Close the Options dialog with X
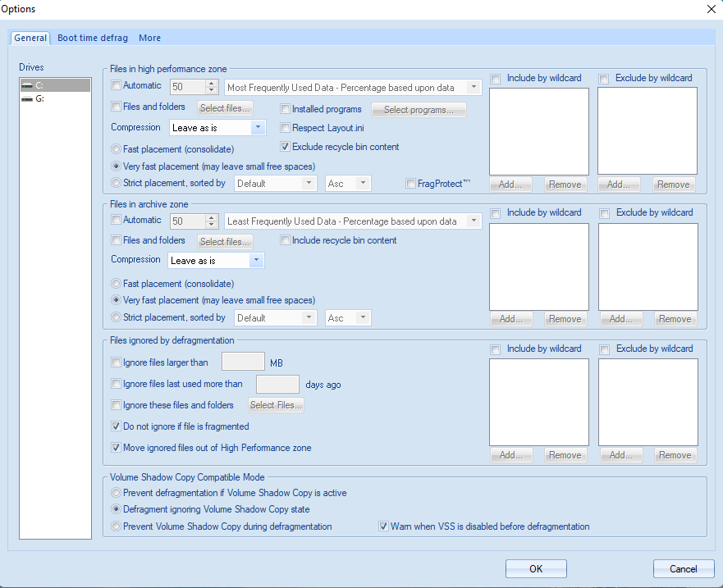723x588 pixels. pyautogui.click(x=711, y=9)
